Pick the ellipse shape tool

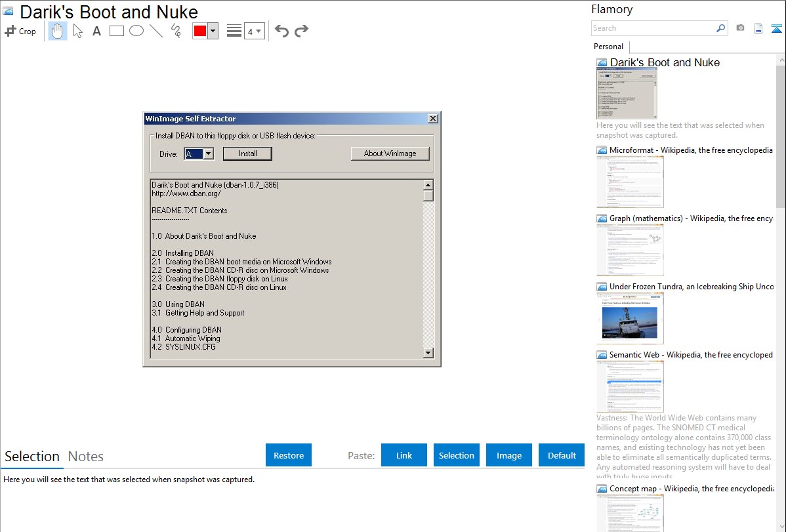click(136, 31)
